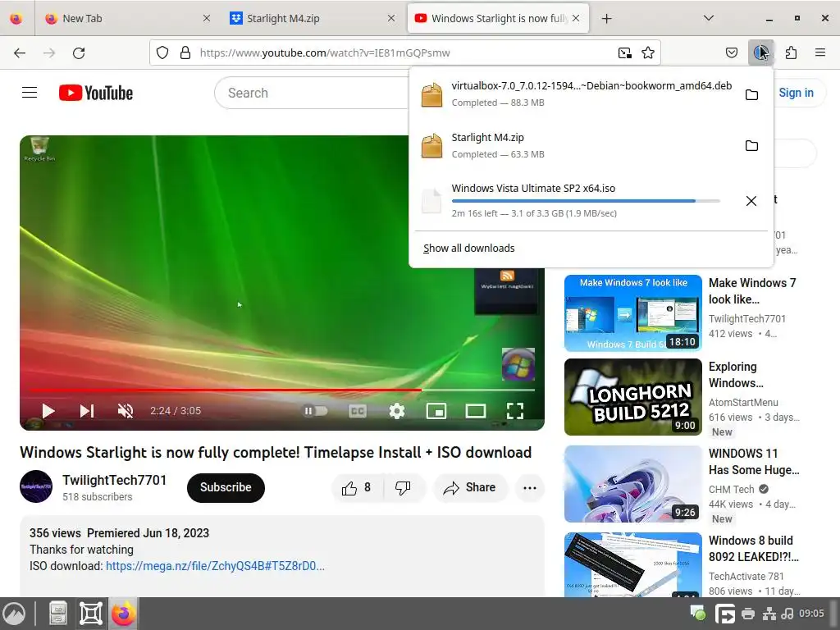Share the Windows Starlight video
The image size is (840, 630).
(470, 487)
